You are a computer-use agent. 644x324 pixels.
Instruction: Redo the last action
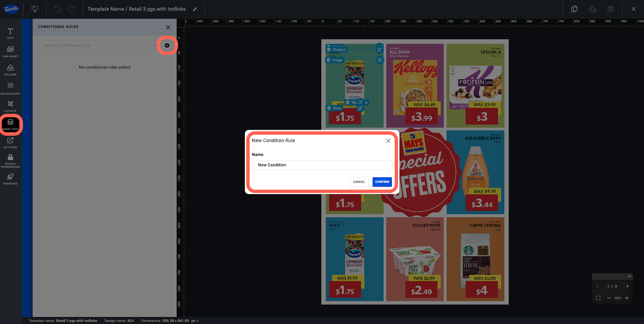pos(72,9)
